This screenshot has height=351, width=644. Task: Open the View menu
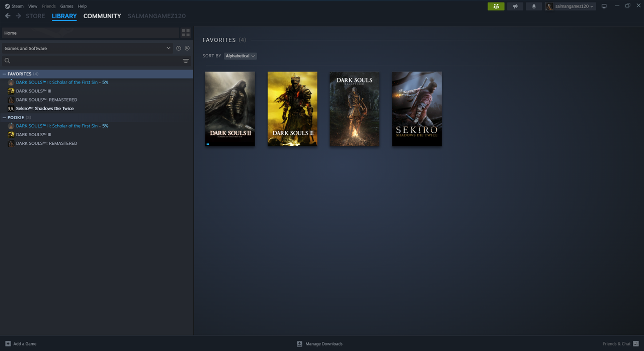(33, 6)
